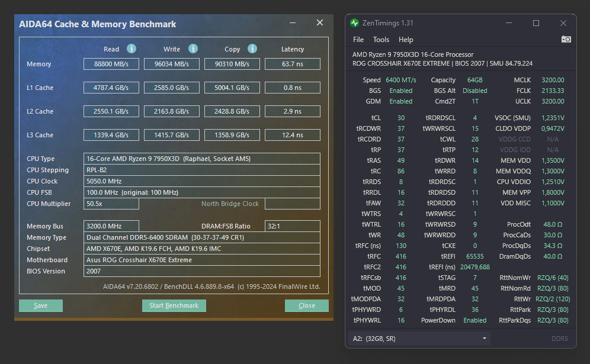Viewport: 590px width, 364px height.
Task: Click the Memory Copy 90310 MB/s field
Action: point(232,64)
